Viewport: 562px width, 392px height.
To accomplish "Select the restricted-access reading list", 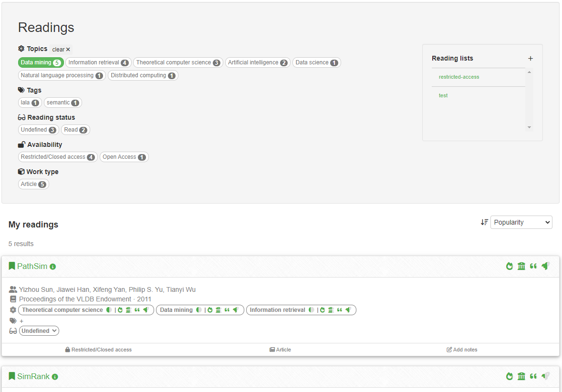I will pos(458,77).
